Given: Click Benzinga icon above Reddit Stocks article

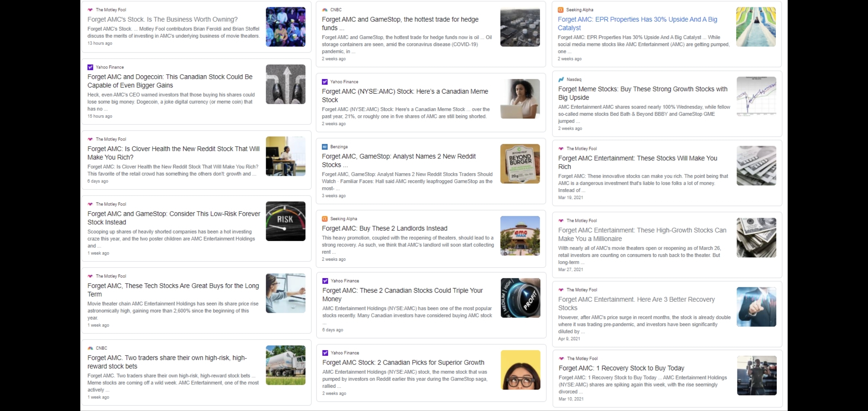Looking at the screenshot, I should click(x=325, y=147).
